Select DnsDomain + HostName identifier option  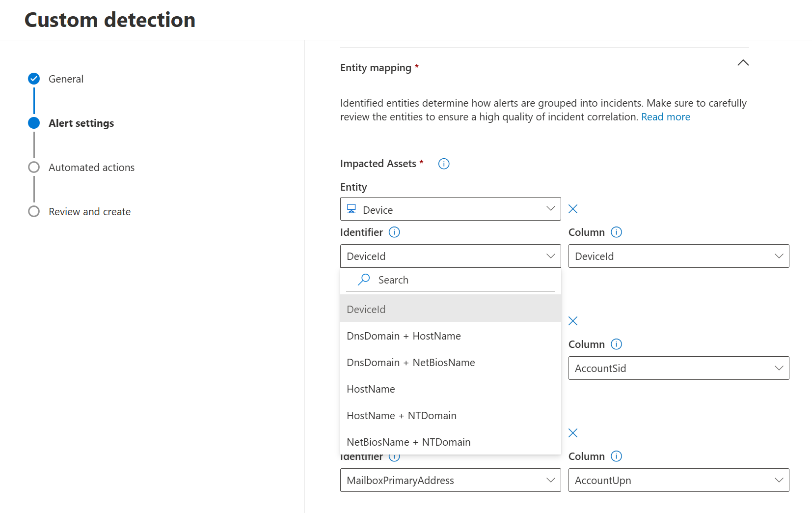point(404,336)
